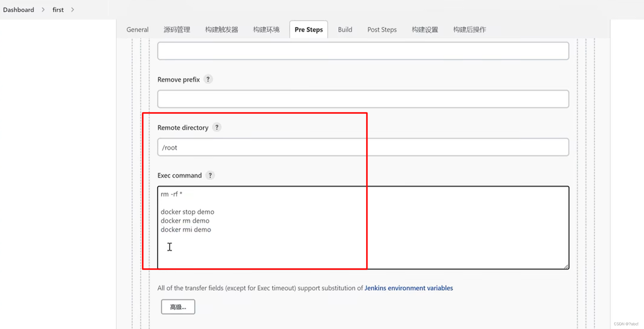Image resolution: width=644 pixels, height=329 pixels.
Task: Click the Exec command label
Action: point(180,175)
